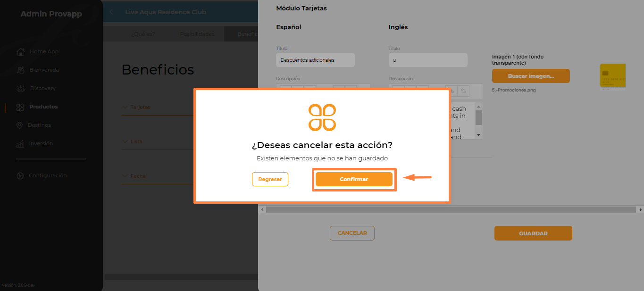The width and height of the screenshot is (644, 291).
Task: Click the Home App house icon
Action: coord(20,51)
